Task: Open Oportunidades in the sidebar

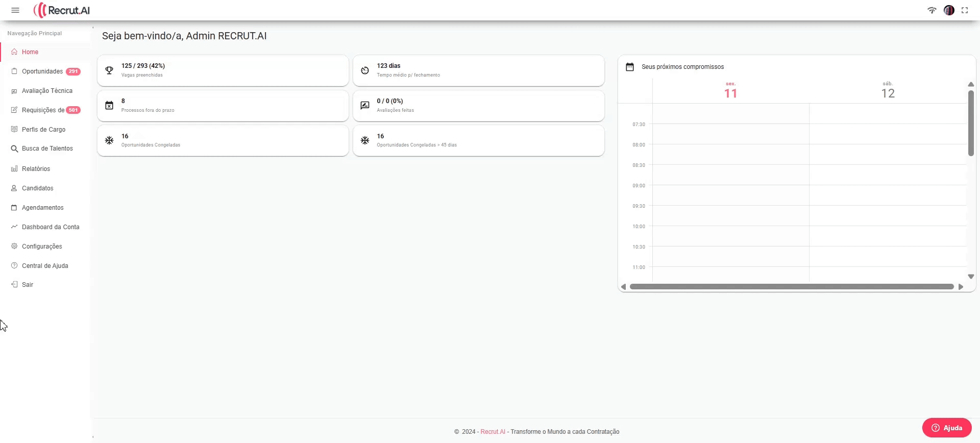Action: pos(42,71)
